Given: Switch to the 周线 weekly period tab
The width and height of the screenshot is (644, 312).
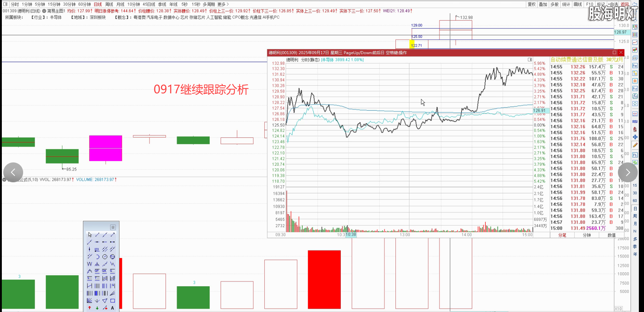Looking at the screenshot, I should pyautogui.click(x=109, y=4).
